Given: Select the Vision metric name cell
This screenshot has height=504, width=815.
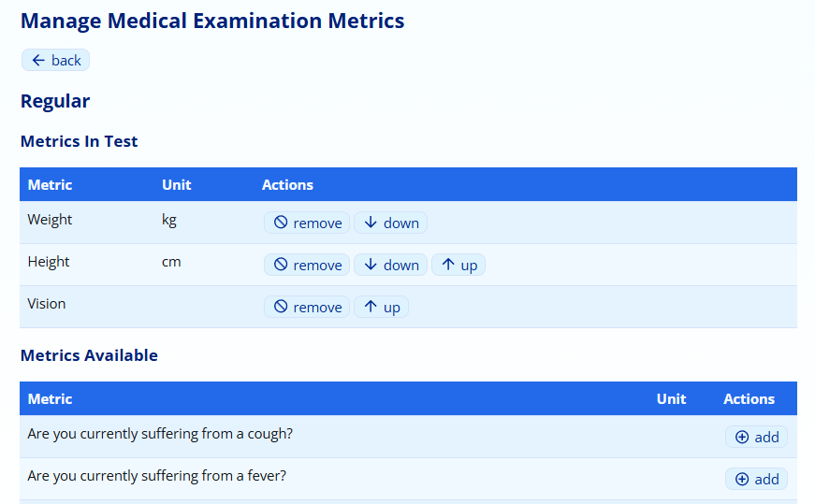Looking at the screenshot, I should tap(47, 304).
